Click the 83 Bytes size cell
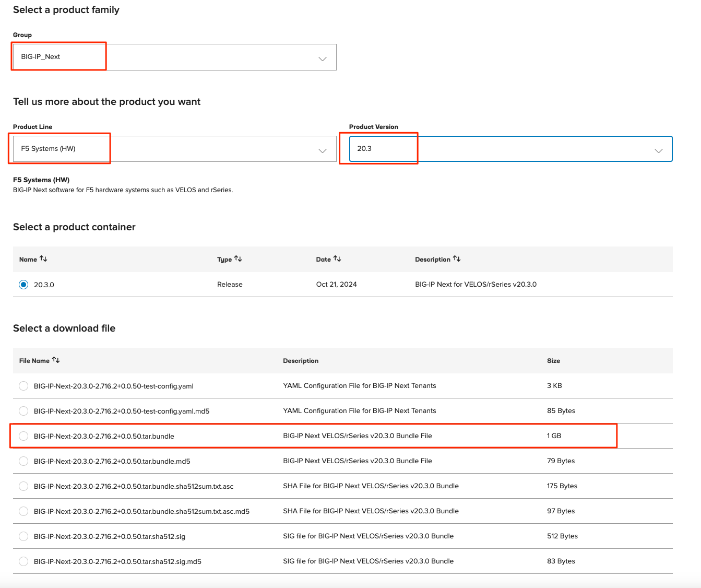This screenshot has width=701, height=588. (x=561, y=561)
